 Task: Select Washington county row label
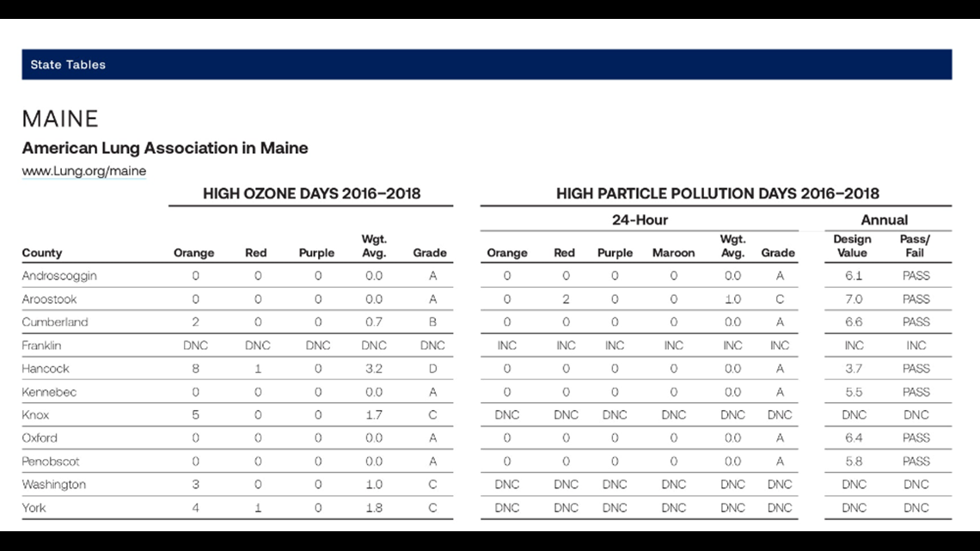[54, 484]
